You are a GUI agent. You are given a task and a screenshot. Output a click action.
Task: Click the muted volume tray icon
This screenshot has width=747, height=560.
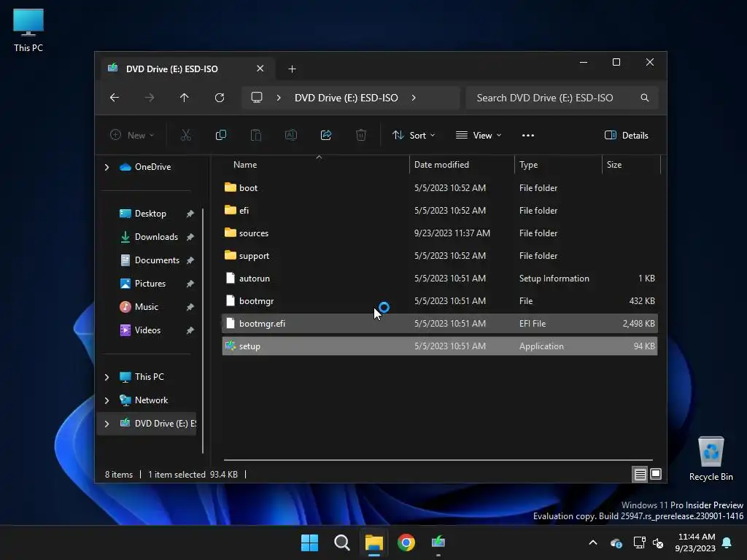pyautogui.click(x=659, y=542)
